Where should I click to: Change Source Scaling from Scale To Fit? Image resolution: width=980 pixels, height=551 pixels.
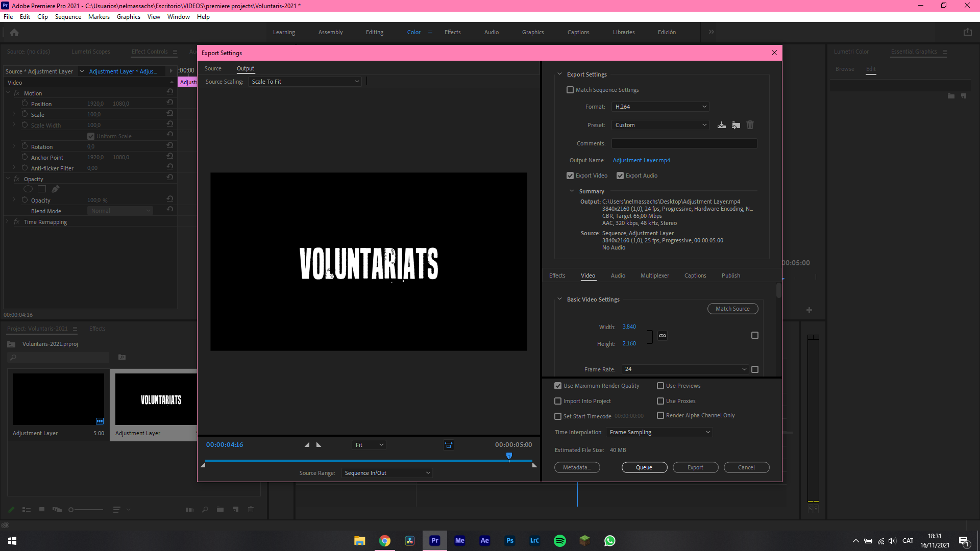coord(305,82)
